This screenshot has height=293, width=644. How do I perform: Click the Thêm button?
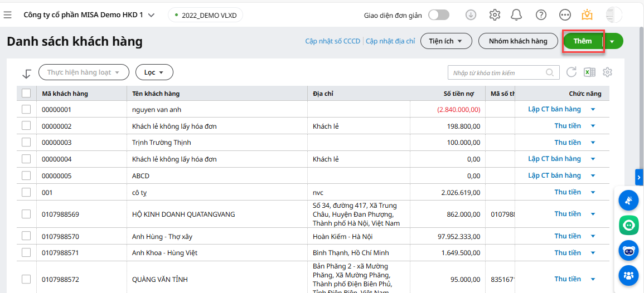coord(583,41)
